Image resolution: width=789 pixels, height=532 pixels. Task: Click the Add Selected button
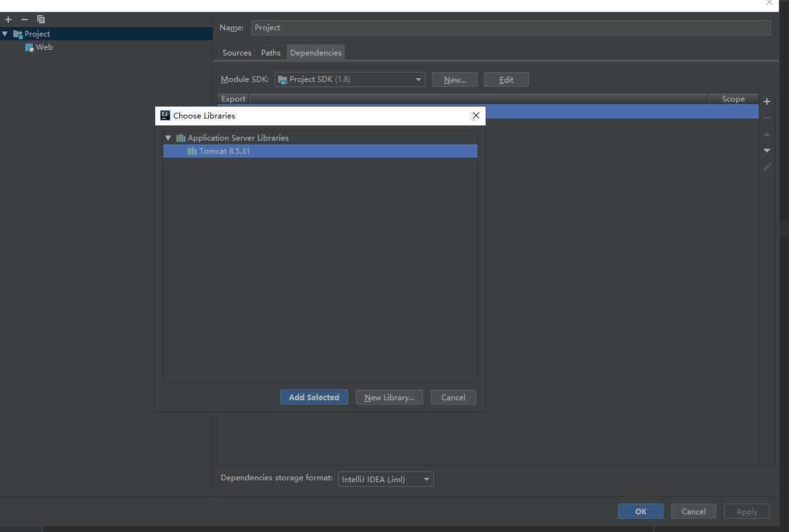coord(314,398)
